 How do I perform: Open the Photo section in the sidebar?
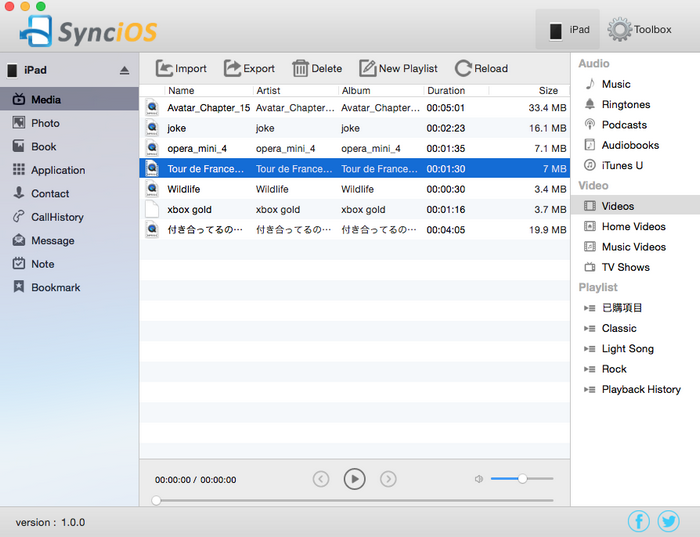pyautogui.click(x=69, y=123)
